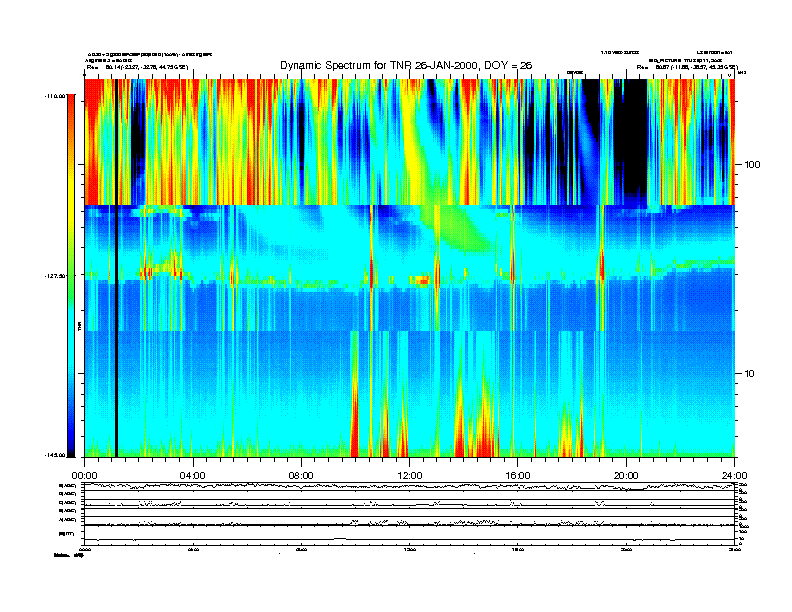Click the -145.00 color scale minimum label

coord(56,455)
